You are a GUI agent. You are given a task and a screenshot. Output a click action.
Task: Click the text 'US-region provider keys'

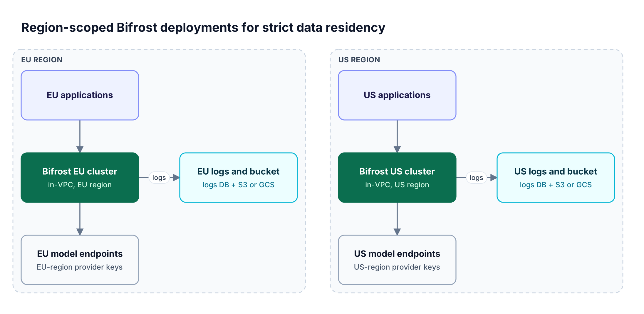397,267
